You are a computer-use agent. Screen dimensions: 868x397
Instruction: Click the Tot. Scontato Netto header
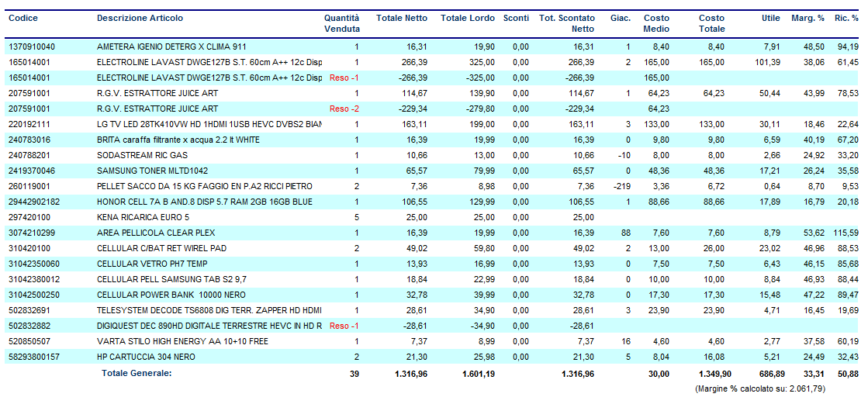tap(567, 23)
